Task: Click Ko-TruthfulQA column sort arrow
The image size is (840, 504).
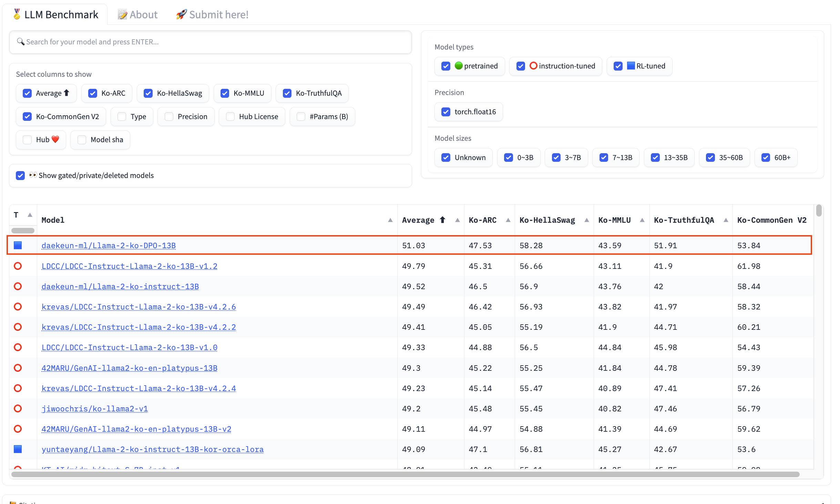Action: point(726,220)
